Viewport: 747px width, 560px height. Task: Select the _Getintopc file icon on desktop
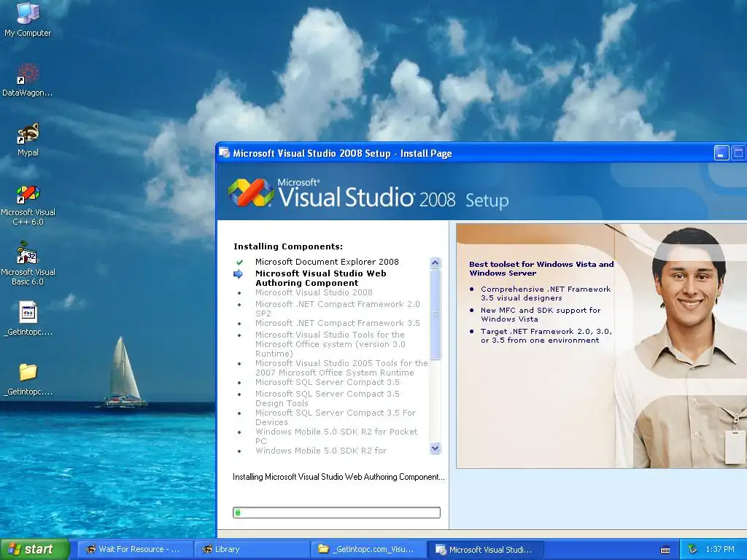tap(28, 319)
